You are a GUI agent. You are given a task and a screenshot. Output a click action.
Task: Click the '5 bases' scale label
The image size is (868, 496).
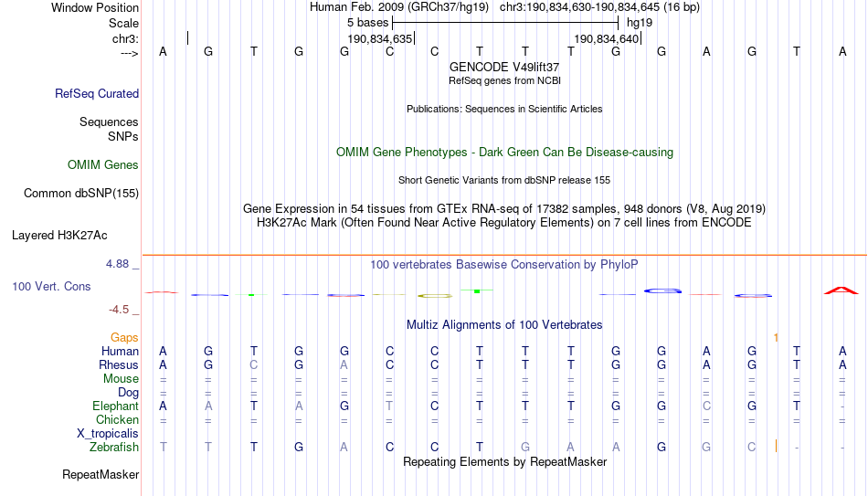[x=367, y=23]
